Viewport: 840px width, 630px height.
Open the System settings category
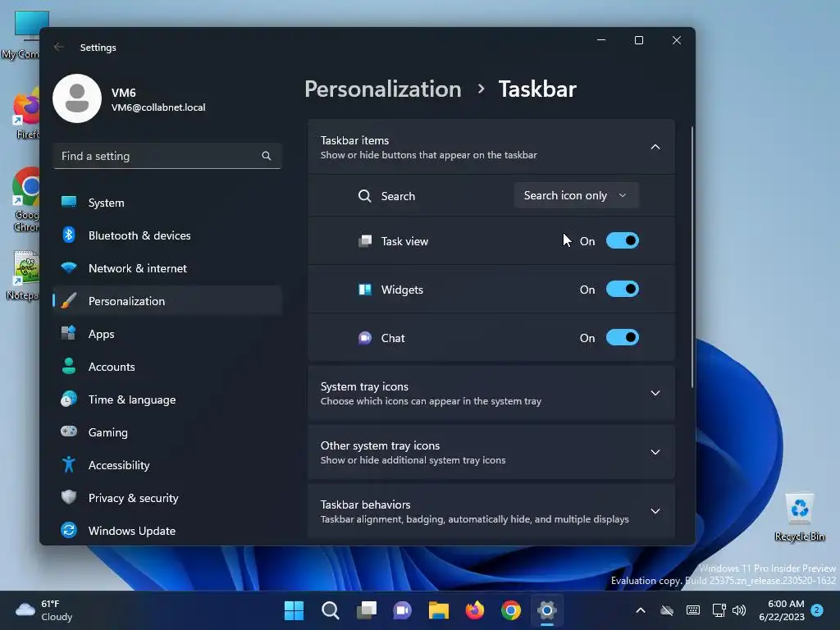click(x=167, y=203)
